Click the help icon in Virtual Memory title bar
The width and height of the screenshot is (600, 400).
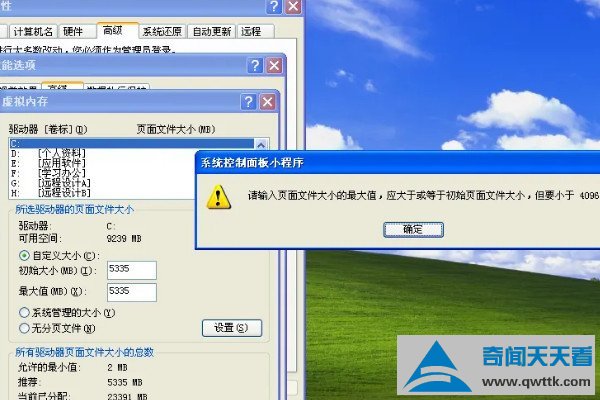point(248,102)
